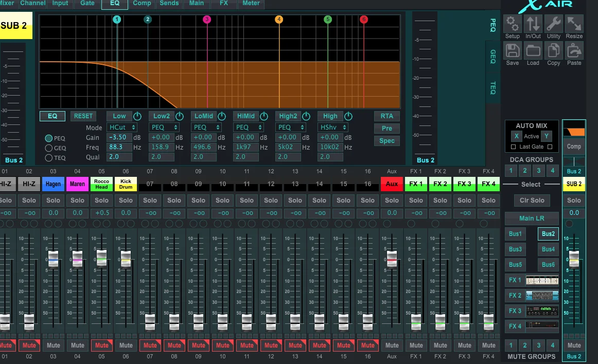Toggle auto mix group X

516,136
